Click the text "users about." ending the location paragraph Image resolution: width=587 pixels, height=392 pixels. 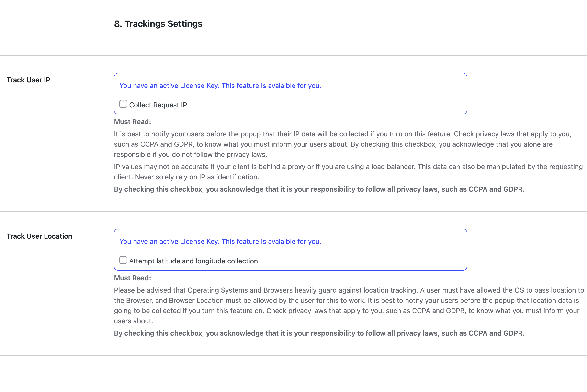(133, 321)
